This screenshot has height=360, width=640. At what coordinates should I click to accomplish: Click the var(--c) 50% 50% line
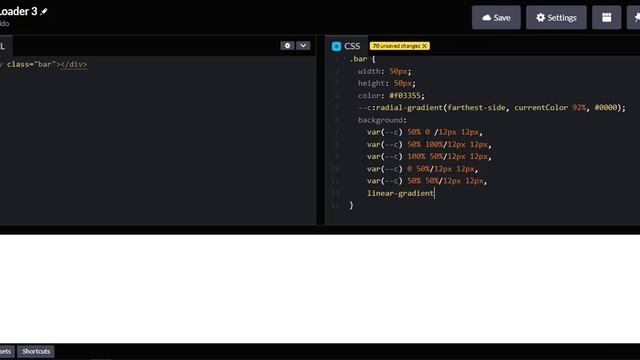pos(427,181)
